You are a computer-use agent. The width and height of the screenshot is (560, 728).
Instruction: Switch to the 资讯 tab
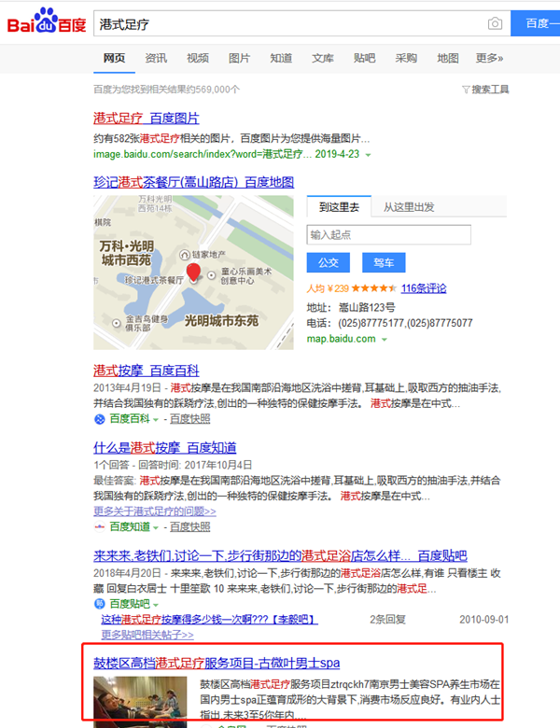[156, 58]
